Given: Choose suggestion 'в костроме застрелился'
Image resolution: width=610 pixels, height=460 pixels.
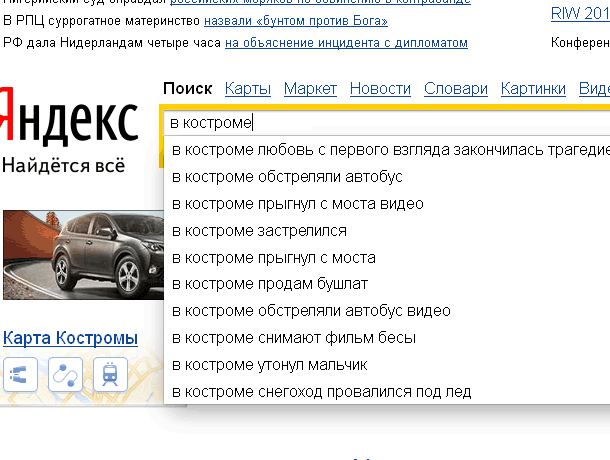Looking at the screenshot, I should pyautogui.click(x=387, y=231).
